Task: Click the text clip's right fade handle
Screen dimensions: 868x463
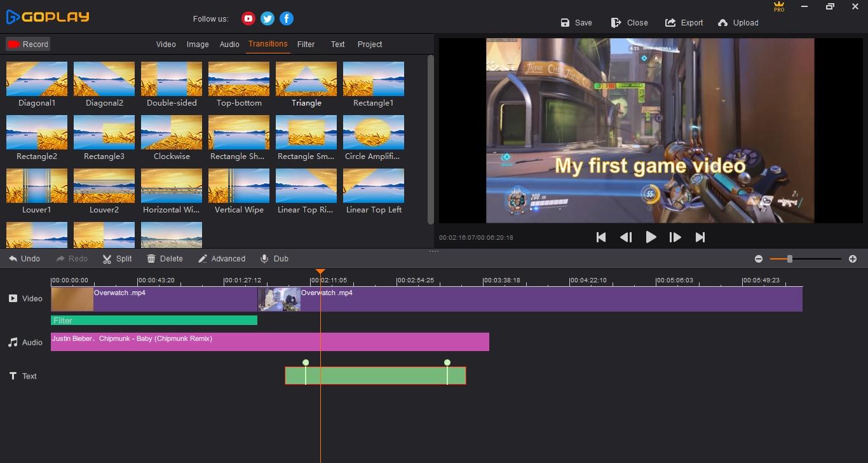Action: (x=447, y=363)
